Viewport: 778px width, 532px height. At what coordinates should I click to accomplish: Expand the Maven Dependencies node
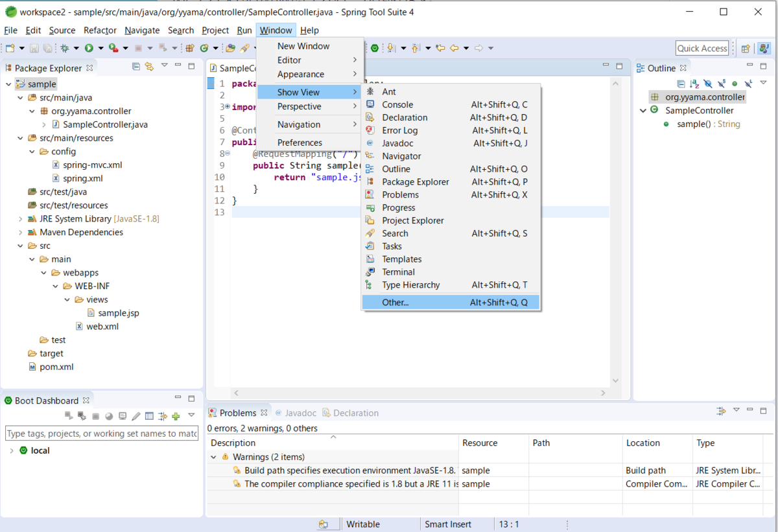20,232
